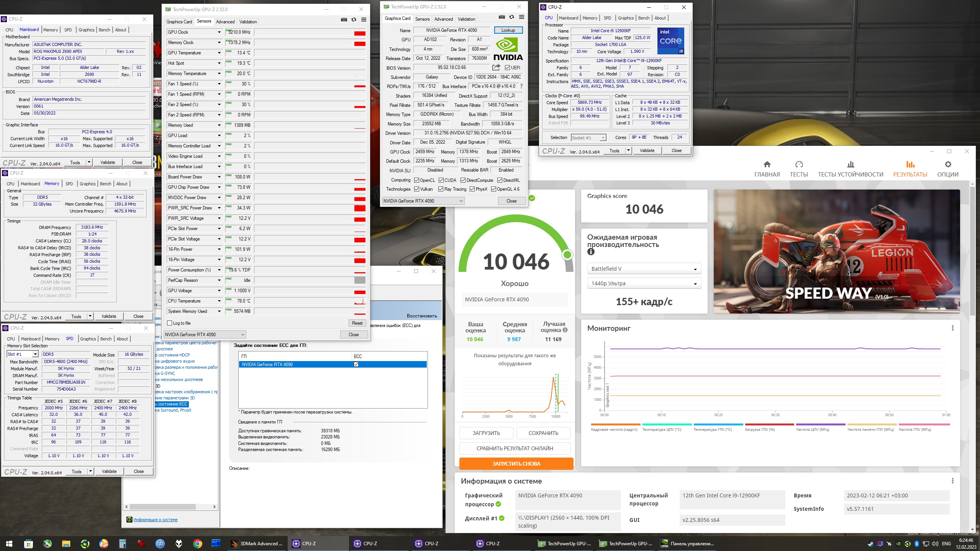Toggle the UEFI checkbox in GPU-Z
Screen dimensions: 980x551
(507, 68)
